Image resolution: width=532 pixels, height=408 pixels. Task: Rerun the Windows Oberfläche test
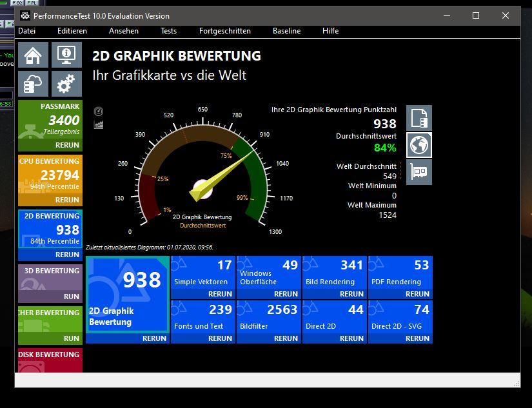pos(286,294)
